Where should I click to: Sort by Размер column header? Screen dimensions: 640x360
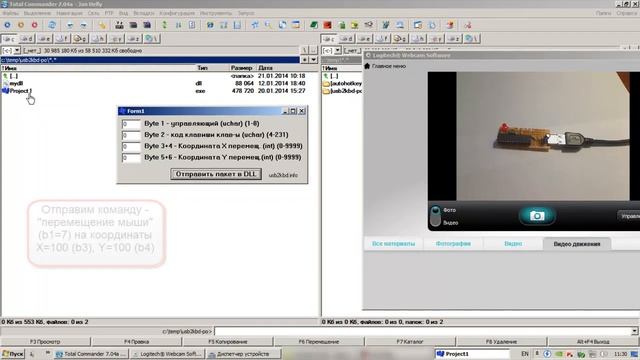tap(241, 68)
